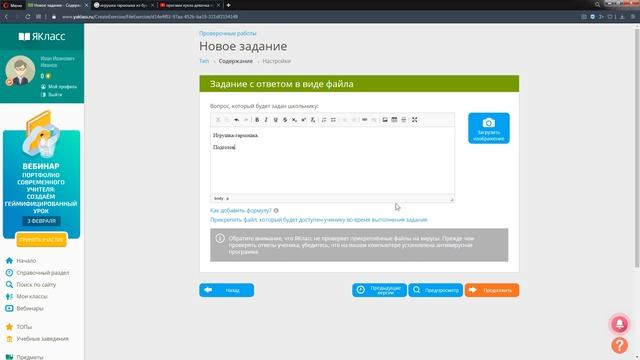Open 'Мои классы' in sidebar
The width and height of the screenshot is (640, 360).
click(32, 296)
